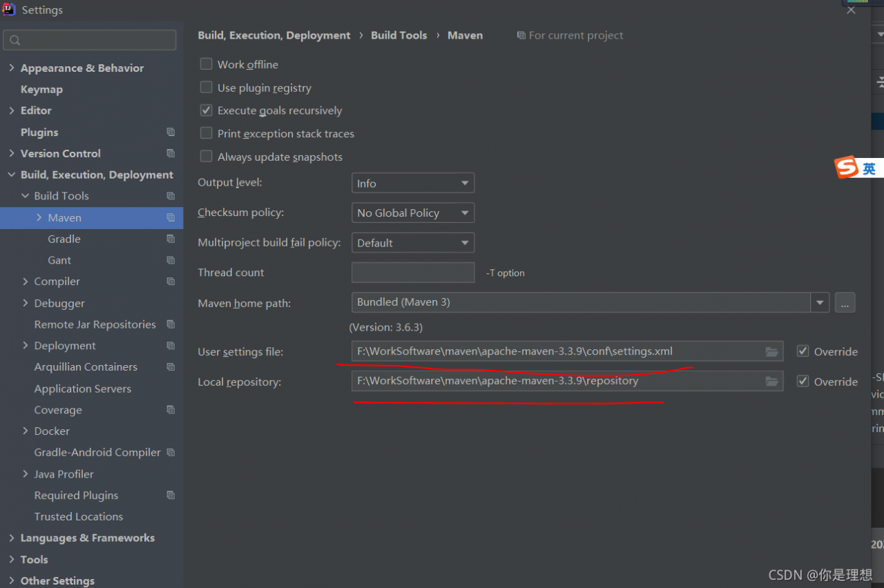Close the Settings dialog
This screenshot has height=588, width=884.
[x=851, y=10]
